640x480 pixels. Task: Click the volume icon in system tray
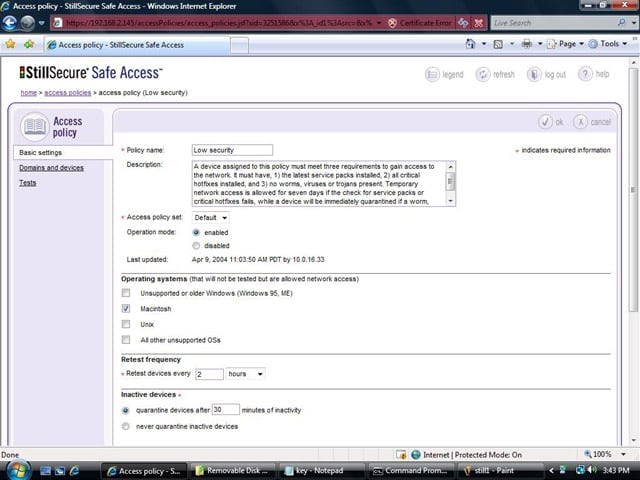click(593, 470)
